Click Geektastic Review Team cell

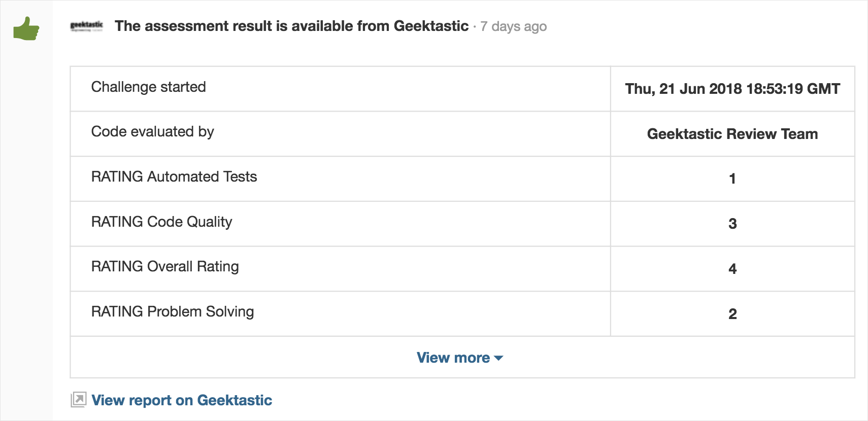[x=732, y=134]
